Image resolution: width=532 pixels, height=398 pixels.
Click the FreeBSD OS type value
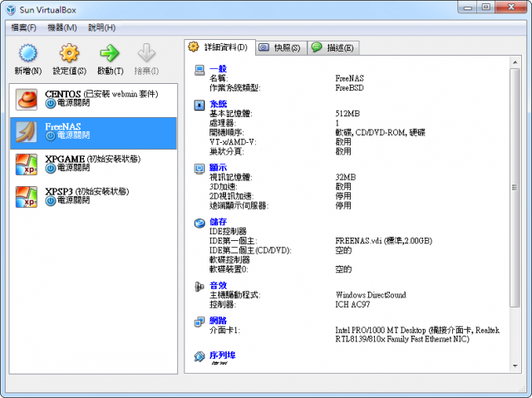pos(349,88)
